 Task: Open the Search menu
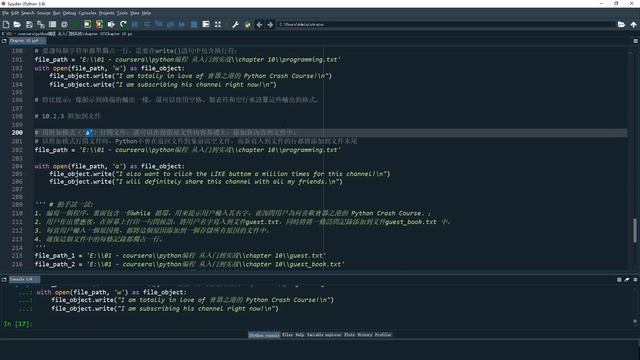click(28, 13)
